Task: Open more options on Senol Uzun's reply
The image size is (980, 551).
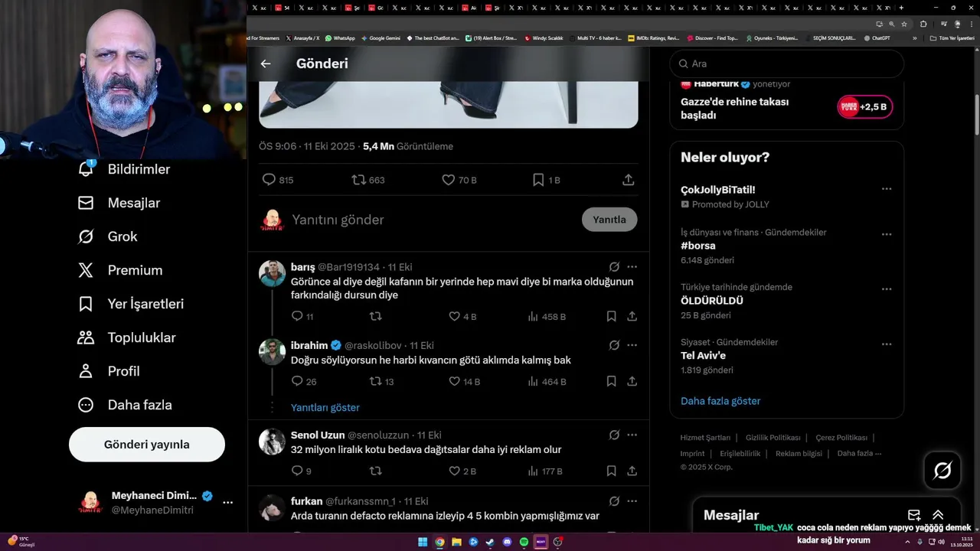Action: 632,435
